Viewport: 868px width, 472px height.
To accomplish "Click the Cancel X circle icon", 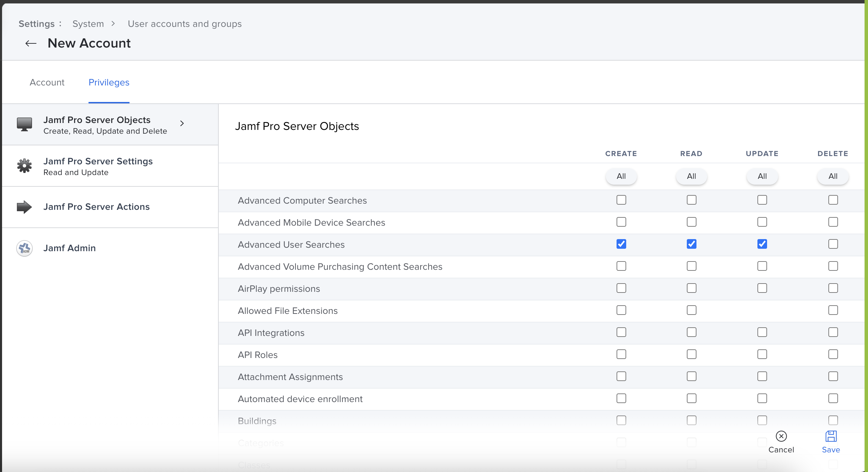I will (x=781, y=436).
